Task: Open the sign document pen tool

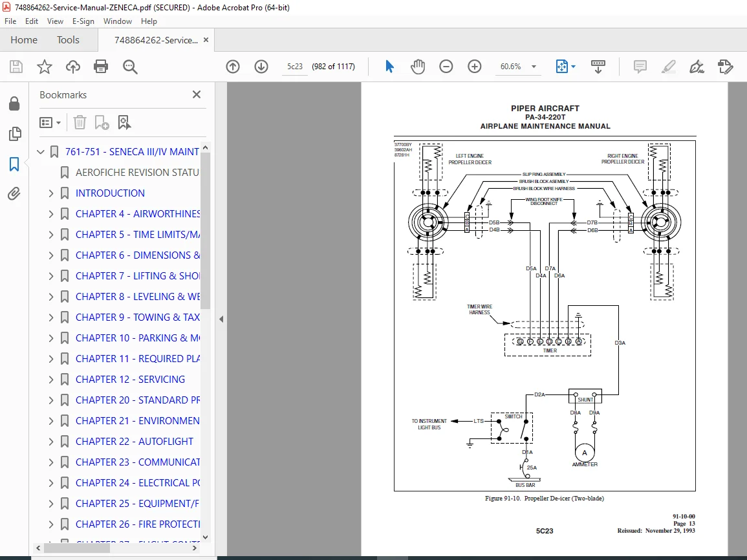Action: (697, 67)
